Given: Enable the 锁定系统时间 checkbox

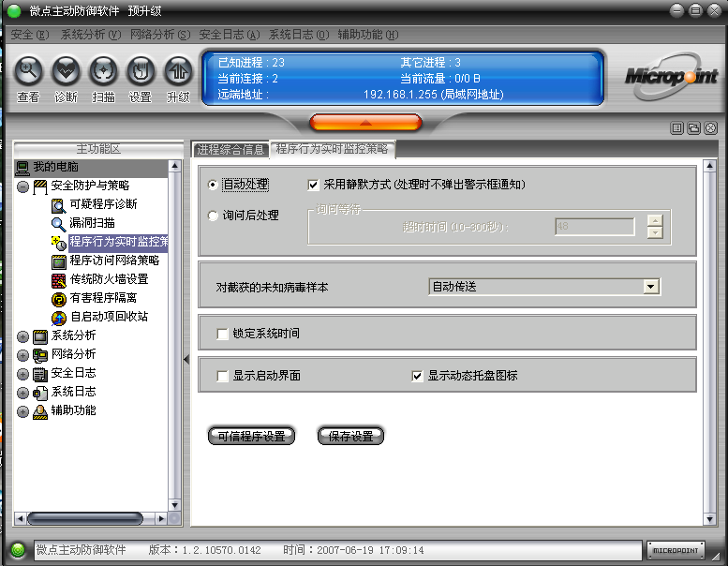Looking at the screenshot, I should click(223, 334).
